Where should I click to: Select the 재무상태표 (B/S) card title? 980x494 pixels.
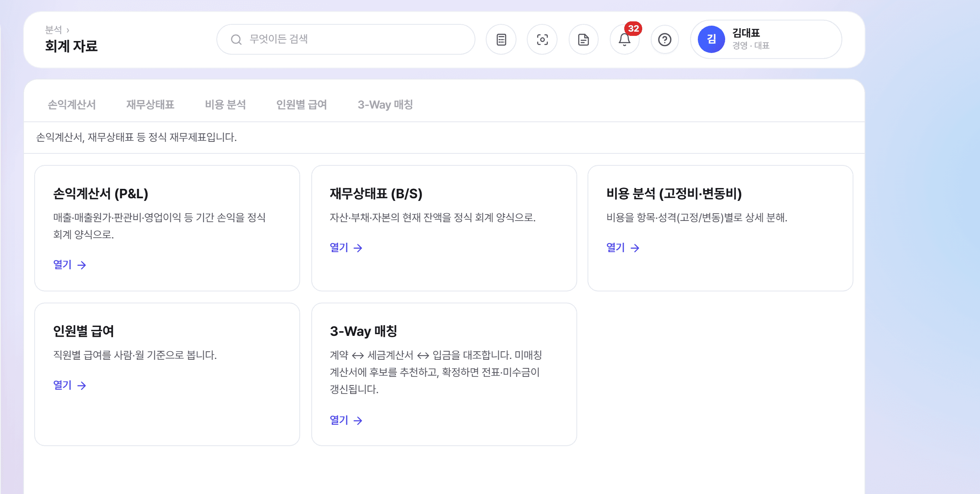[376, 194]
